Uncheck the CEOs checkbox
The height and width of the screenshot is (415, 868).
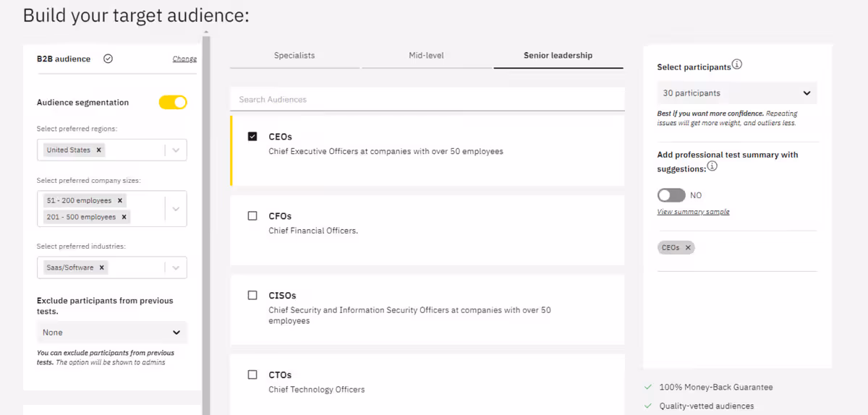pos(252,136)
